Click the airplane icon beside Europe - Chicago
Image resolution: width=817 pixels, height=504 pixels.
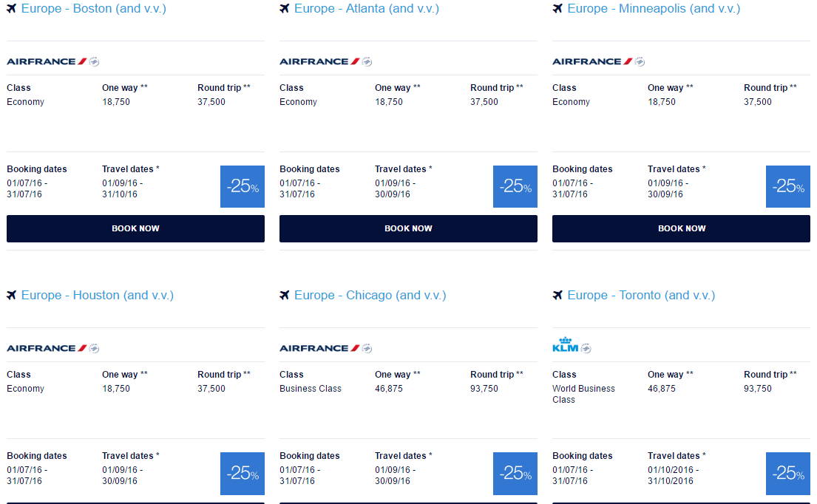tap(285, 295)
